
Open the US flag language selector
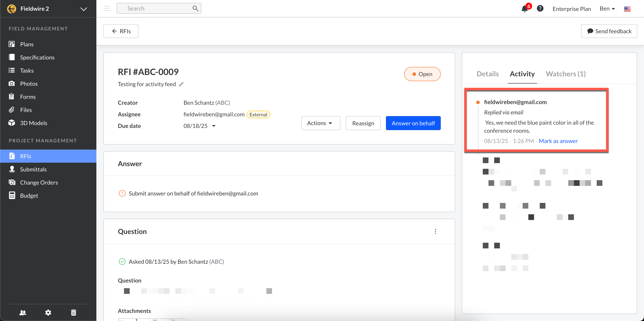point(627,9)
